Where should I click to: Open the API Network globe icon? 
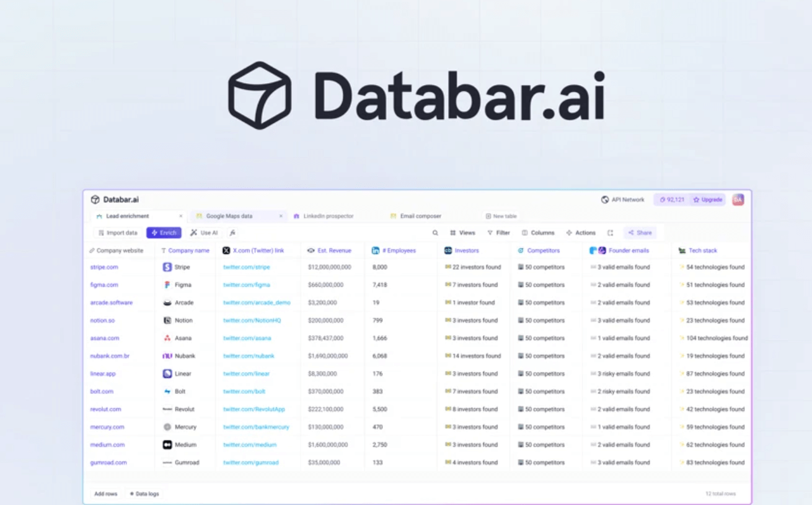point(605,200)
